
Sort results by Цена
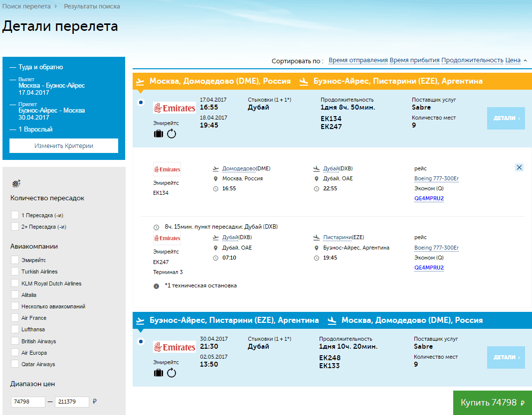[513, 60]
